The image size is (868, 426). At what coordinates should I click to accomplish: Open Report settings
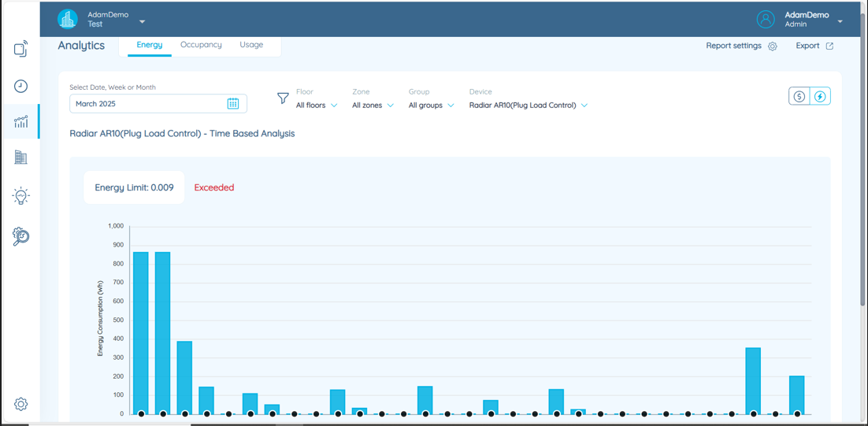pos(741,46)
